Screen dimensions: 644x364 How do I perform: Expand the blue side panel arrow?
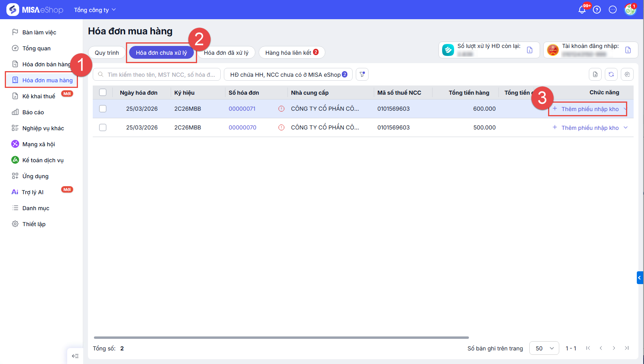(x=640, y=278)
